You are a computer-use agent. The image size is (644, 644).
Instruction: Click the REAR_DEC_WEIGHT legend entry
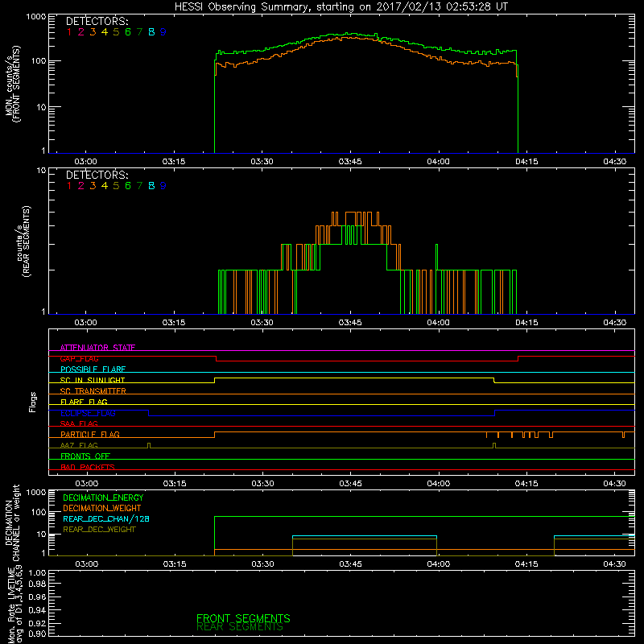tap(99, 530)
